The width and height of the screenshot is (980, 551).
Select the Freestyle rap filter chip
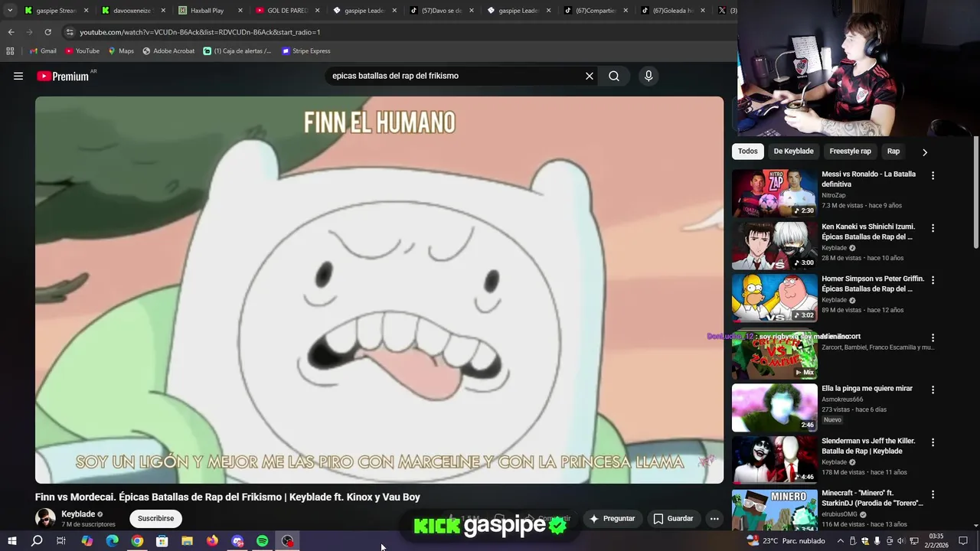(x=850, y=152)
